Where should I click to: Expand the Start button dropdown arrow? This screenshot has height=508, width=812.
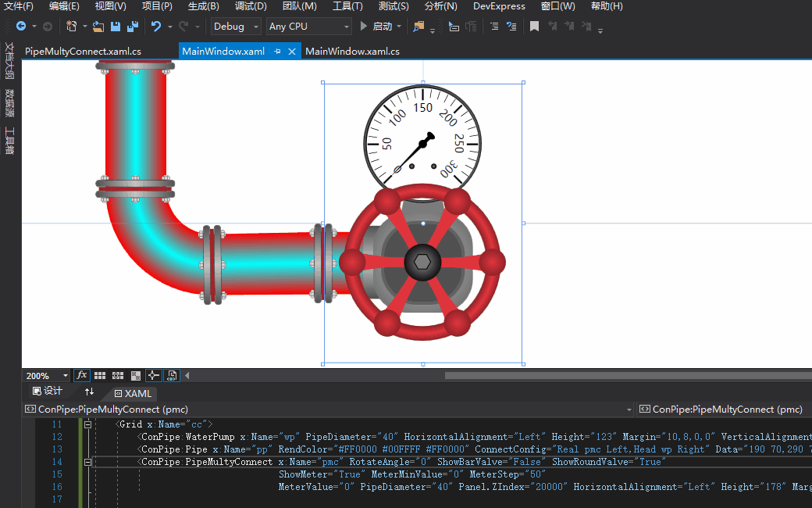tap(399, 27)
